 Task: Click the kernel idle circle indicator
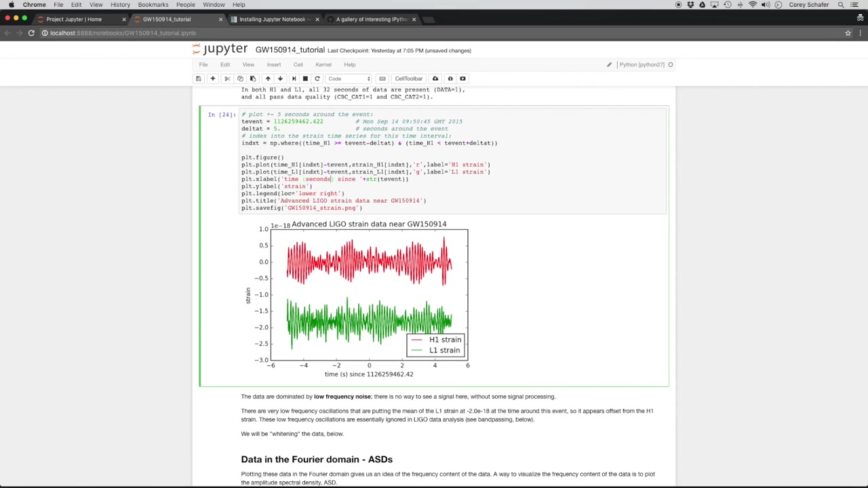(670, 64)
